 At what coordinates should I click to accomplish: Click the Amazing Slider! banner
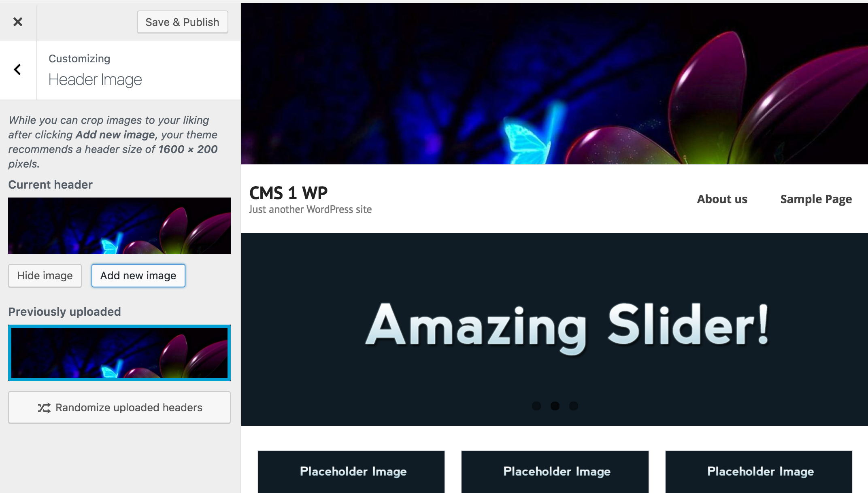coord(555,329)
